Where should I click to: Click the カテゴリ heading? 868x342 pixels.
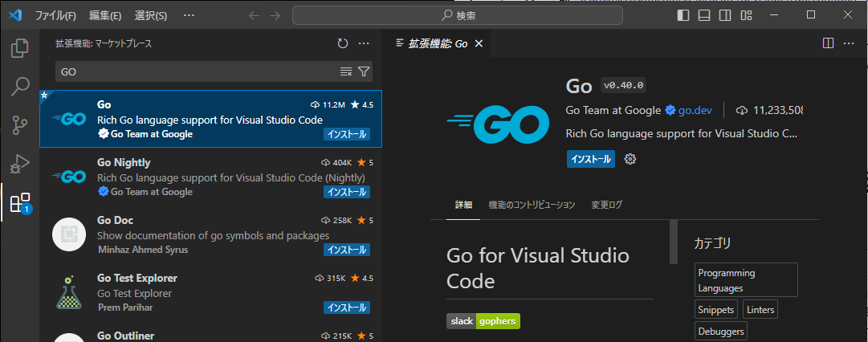tap(712, 243)
